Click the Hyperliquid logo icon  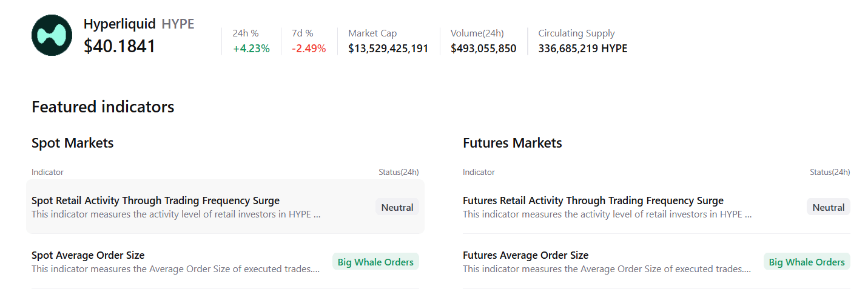click(52, 35)
